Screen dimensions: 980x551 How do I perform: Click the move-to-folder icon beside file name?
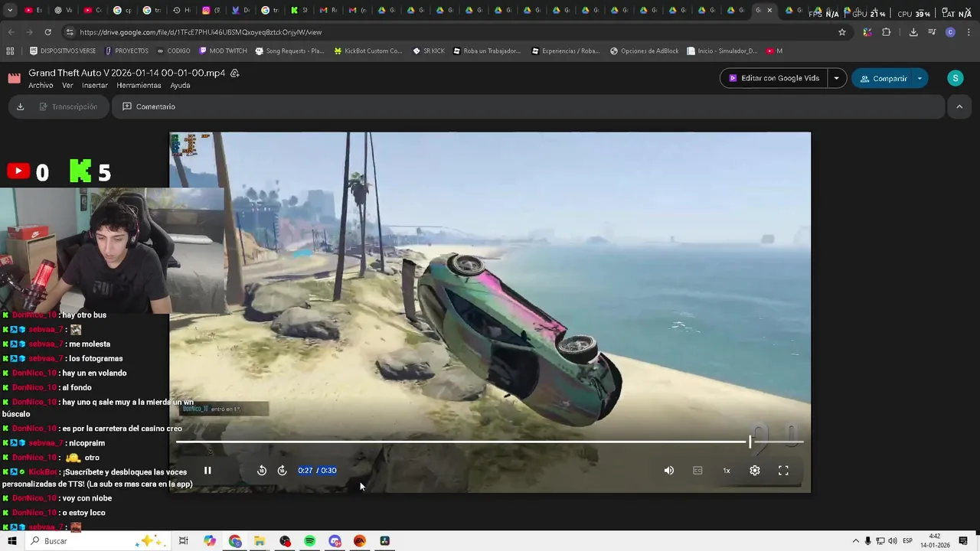(x=235, y=73)
